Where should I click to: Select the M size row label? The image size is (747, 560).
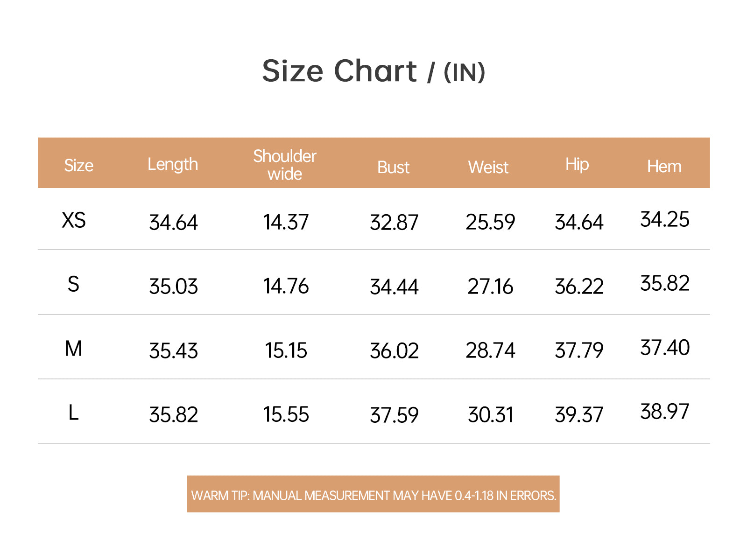coord(73,349)
